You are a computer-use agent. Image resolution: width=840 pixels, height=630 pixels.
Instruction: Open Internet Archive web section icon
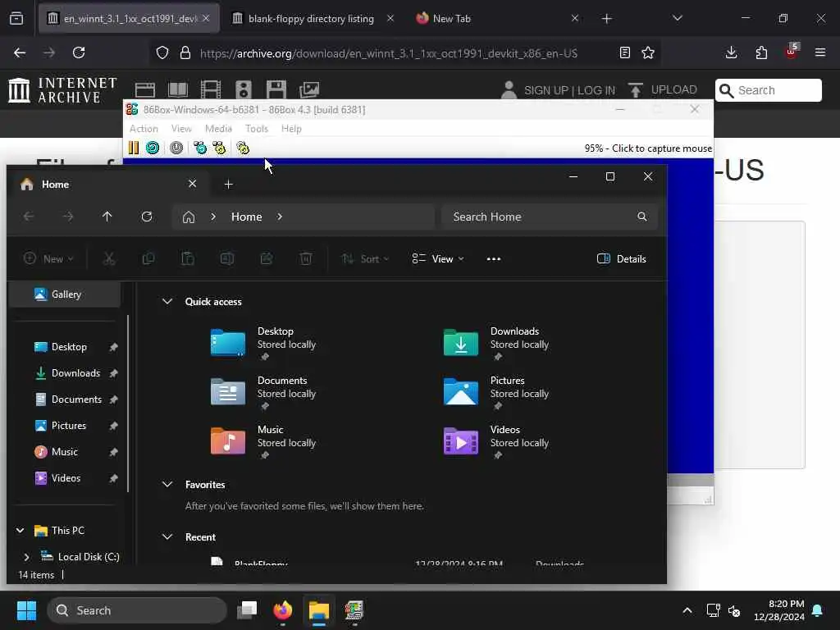point(145,90)
